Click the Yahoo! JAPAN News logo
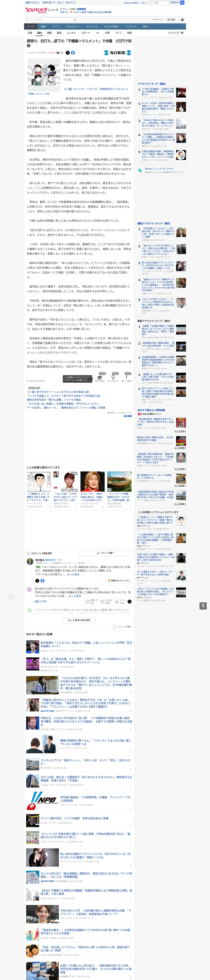This screenshot has height=980, width=210. pos(42,11)
